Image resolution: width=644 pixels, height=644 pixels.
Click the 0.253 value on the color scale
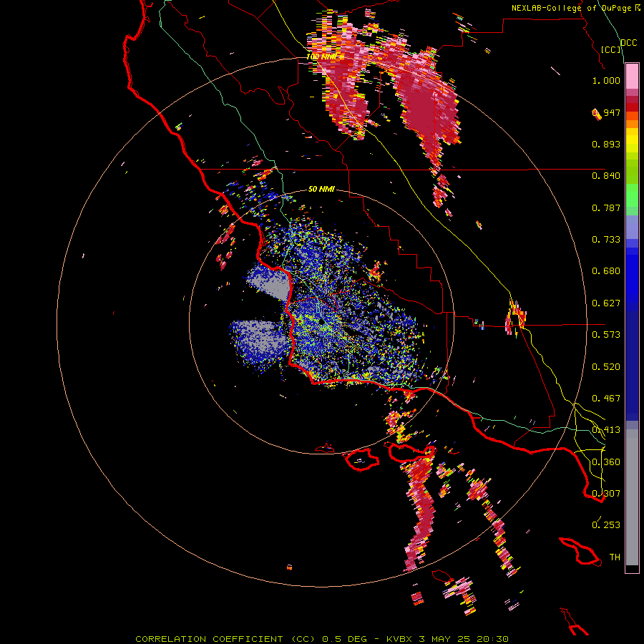click(606, 525)
